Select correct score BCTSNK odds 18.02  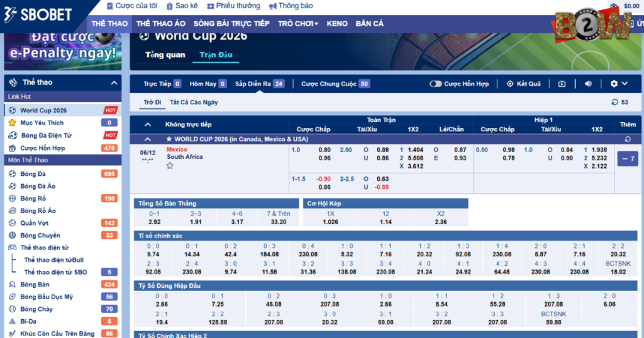[618, 272]
